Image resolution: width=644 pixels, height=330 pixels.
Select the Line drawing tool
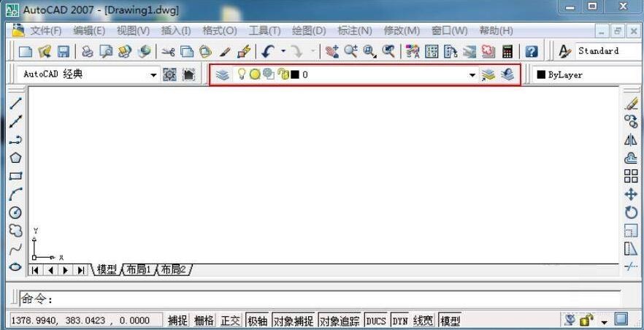coord(15,103)
